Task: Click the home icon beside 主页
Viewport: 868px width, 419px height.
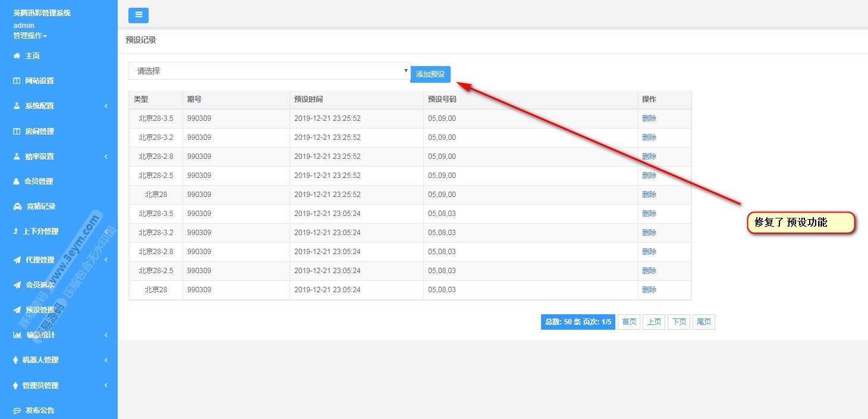Action: (x=17, y=56)
